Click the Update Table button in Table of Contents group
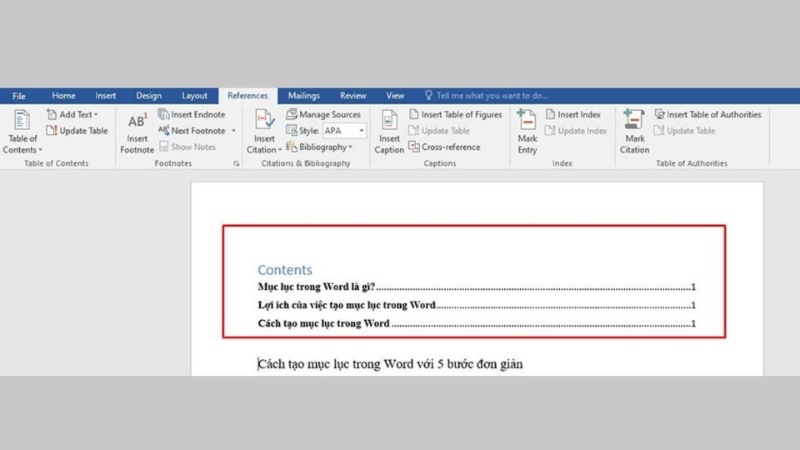800x450 pixels. click(x=77, y=131)
